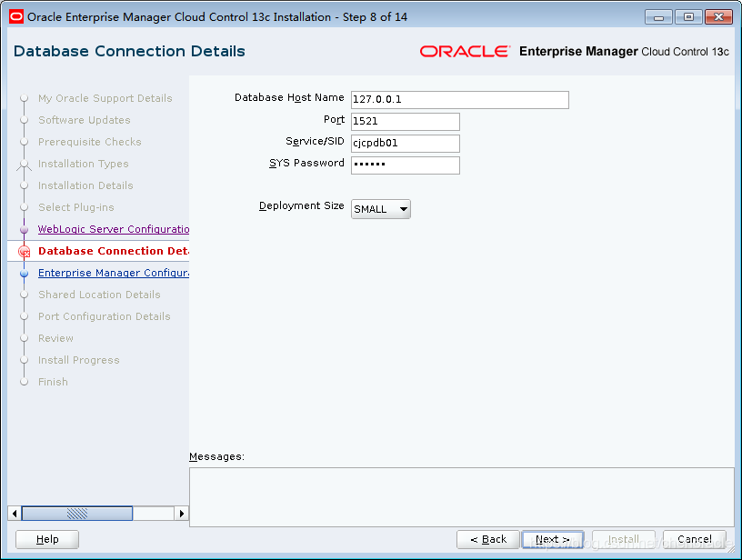Image resolution: width=742 pixels, height=560 pixels.
Task: Minimize the installer window
Action: pos(658,17)
